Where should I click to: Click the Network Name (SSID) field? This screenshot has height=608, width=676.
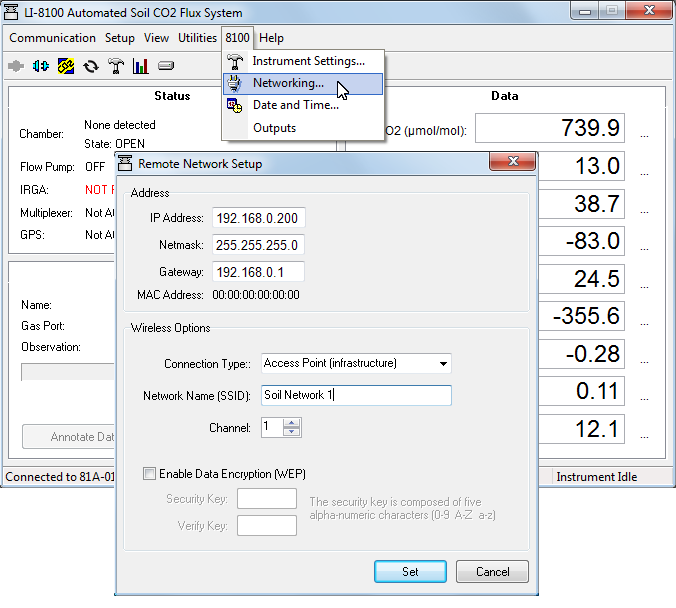356,395
